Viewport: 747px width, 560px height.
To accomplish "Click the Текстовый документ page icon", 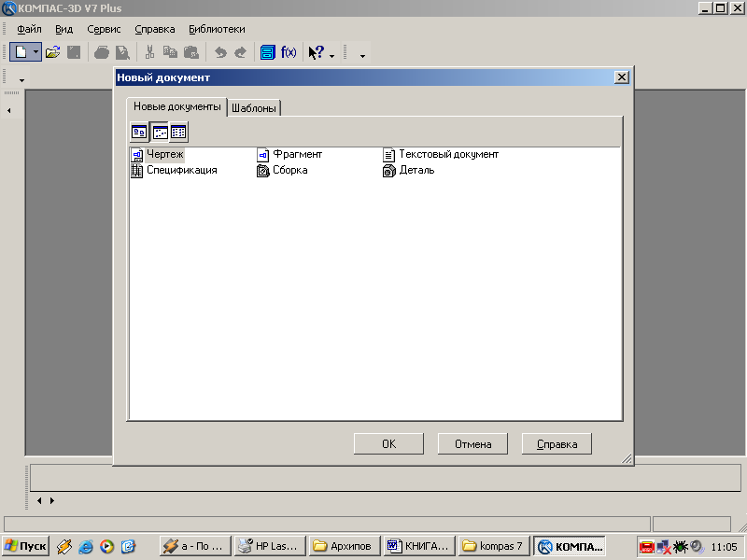I will click(389, 155).
